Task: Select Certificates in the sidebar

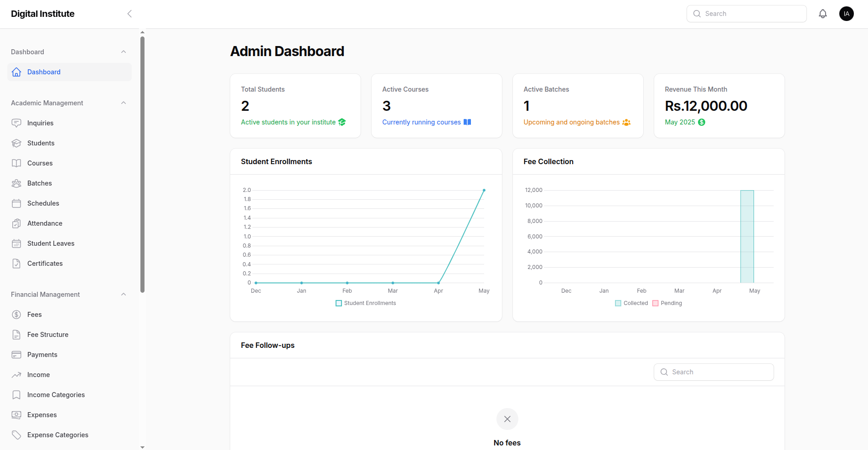Action: tap(45, 263)
